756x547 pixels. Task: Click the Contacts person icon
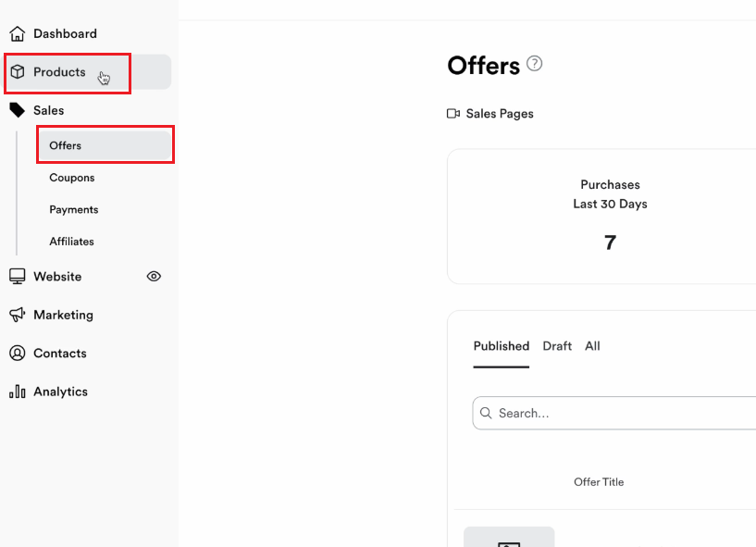18,353
